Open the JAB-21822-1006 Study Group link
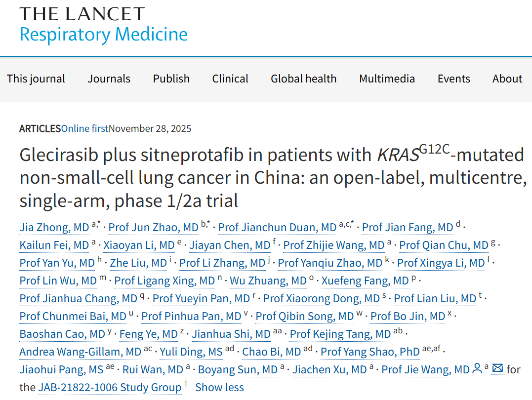 [x=110, y=388]
